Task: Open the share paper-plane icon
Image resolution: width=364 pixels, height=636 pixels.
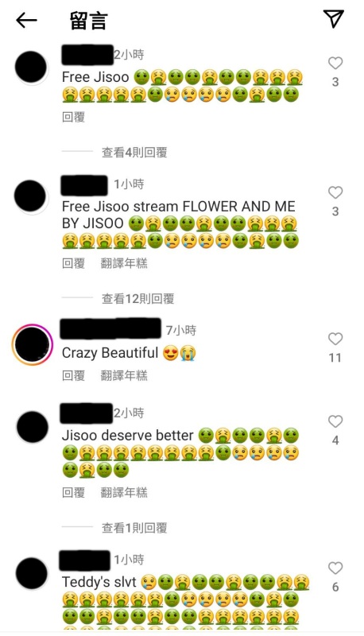Action: pos(333,18)
